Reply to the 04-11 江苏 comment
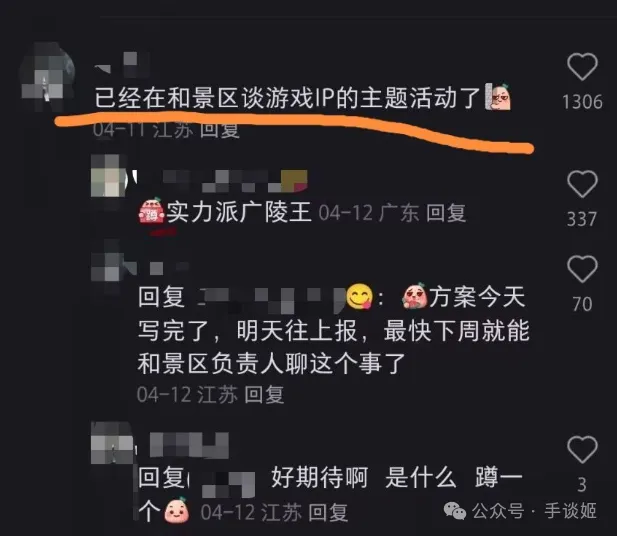The height and width of the screenshot is (536, 617). click(220, 130)
